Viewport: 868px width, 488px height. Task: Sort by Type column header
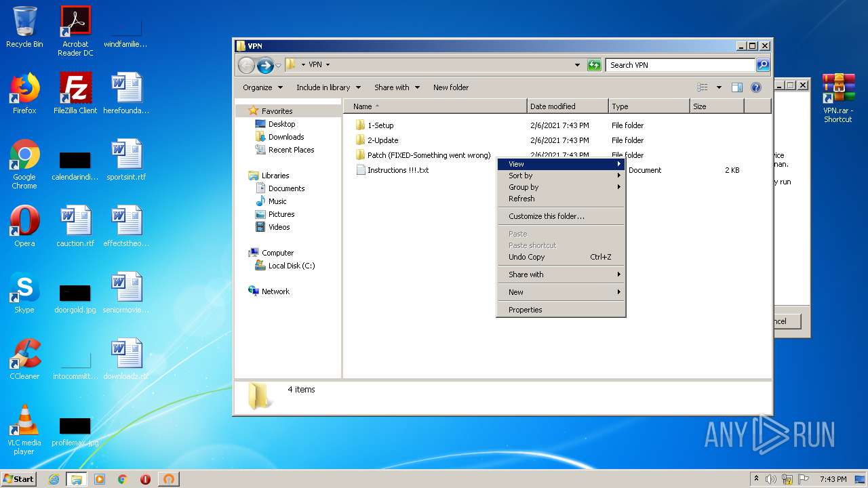coord(649,106)
